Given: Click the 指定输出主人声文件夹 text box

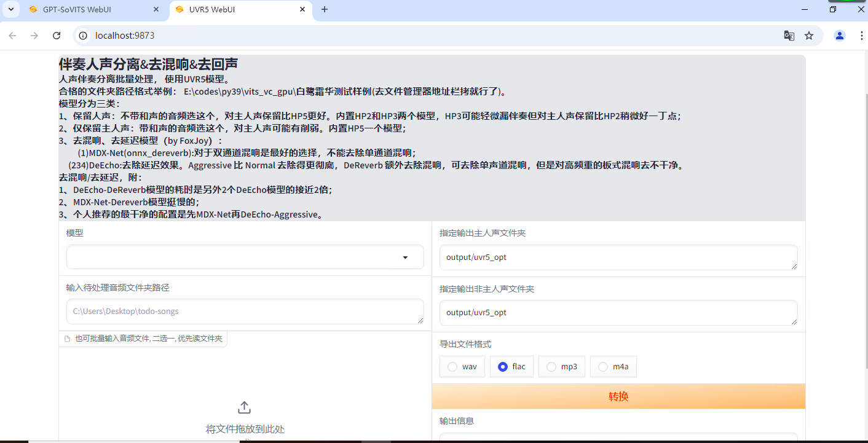Looking at the screenshot, I should tap(618, 257).
